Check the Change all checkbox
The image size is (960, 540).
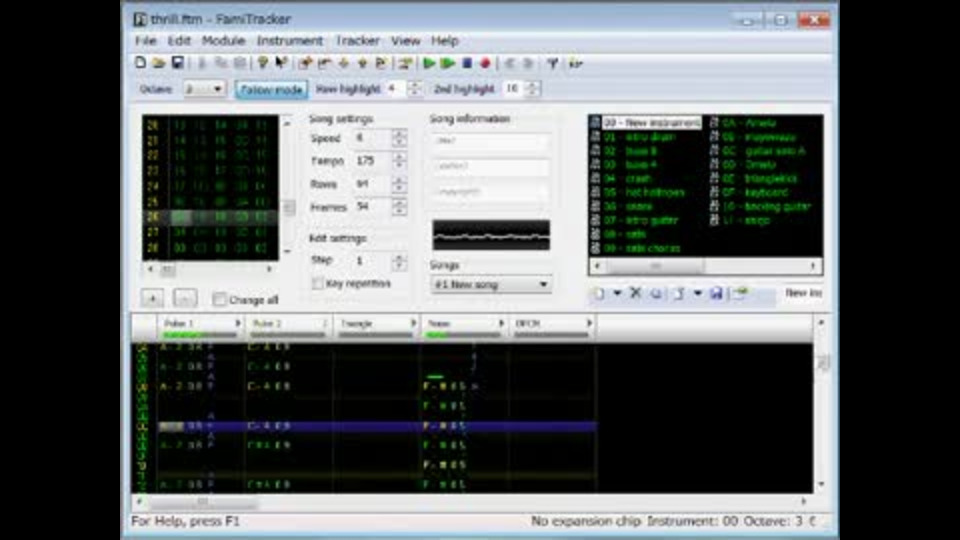pyautogui.click(x=219, y=299)
